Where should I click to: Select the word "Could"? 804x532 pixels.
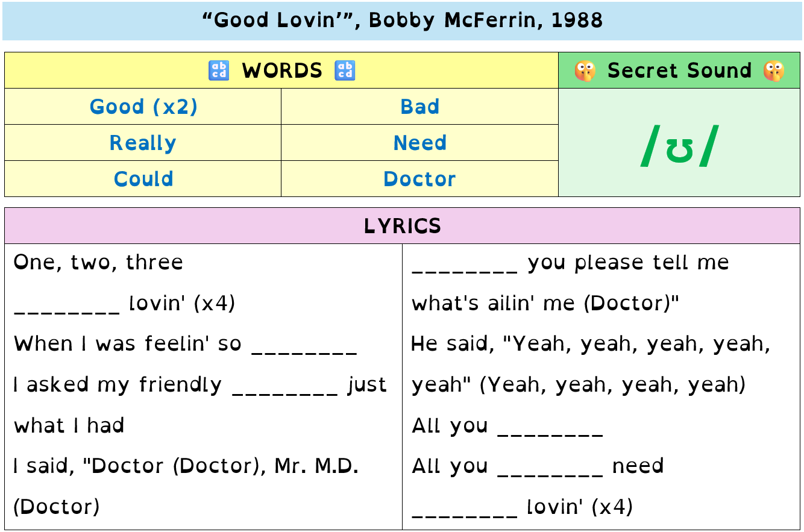tap(143, 179)
